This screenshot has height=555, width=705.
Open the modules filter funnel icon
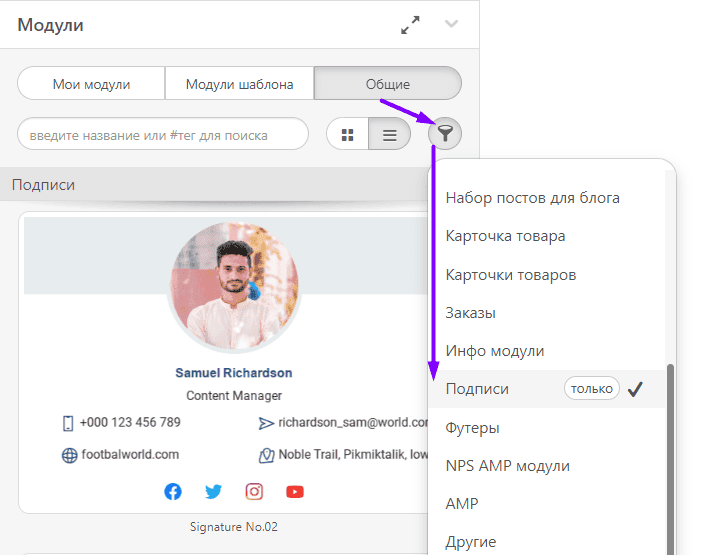(x=445, y=134)
